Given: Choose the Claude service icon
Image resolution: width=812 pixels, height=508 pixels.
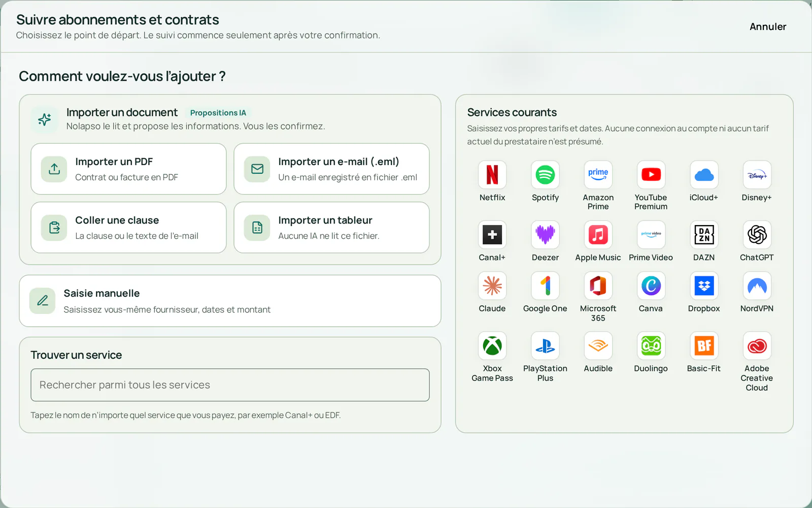Looking at the screenshot, I should click(492, 285).
